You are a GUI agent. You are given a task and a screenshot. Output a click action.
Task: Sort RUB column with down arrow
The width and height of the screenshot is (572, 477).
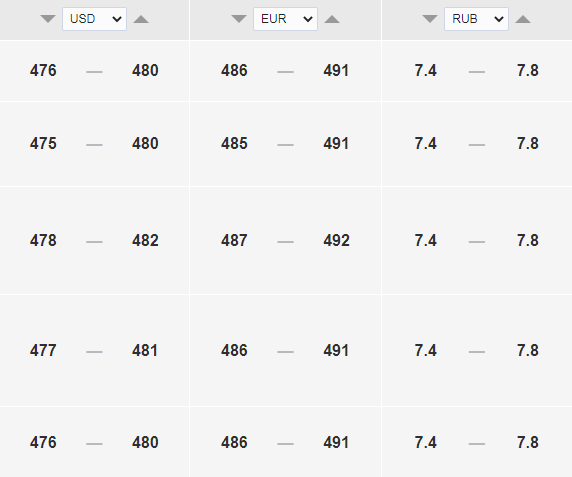pos(430,19)
